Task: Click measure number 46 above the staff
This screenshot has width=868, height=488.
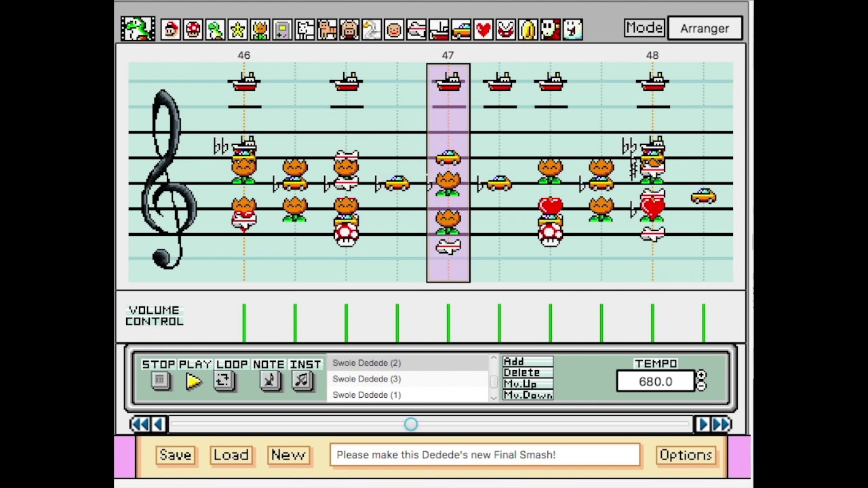Action: [x=244, y=55]
